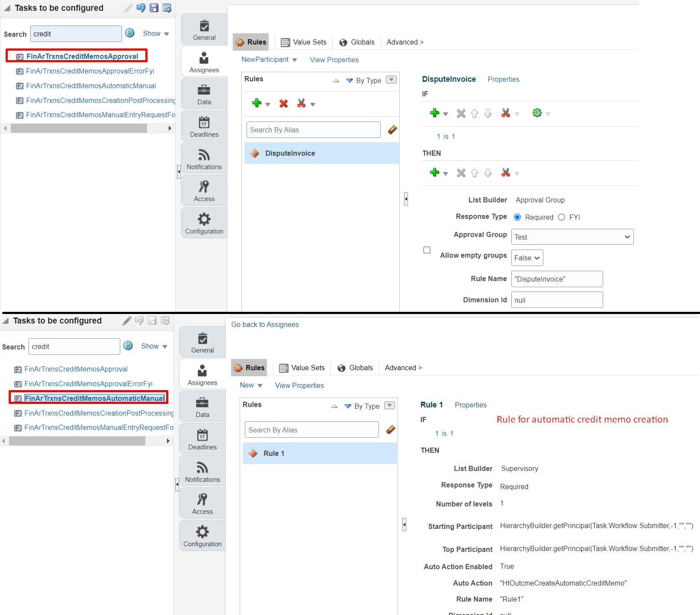Select the Required response type radio button
The width and height of the screenshot is (700, 615).
(517, 217)
